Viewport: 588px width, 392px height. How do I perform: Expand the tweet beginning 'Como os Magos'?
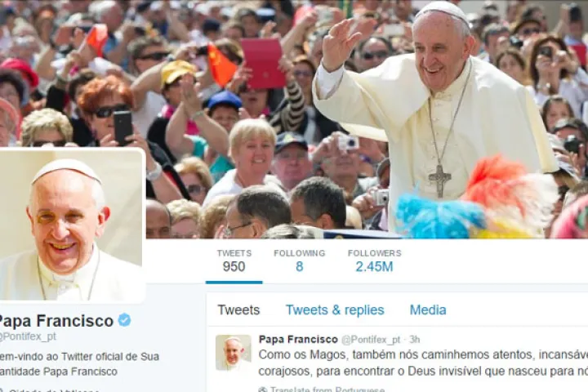pyautogui.click(x=423, y=363)
